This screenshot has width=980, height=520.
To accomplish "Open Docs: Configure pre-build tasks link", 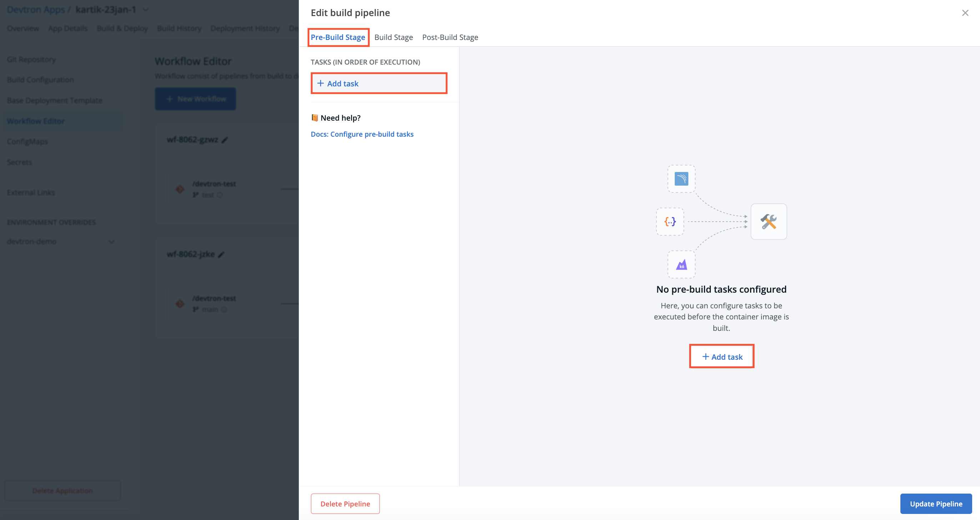I will (362, 134).
